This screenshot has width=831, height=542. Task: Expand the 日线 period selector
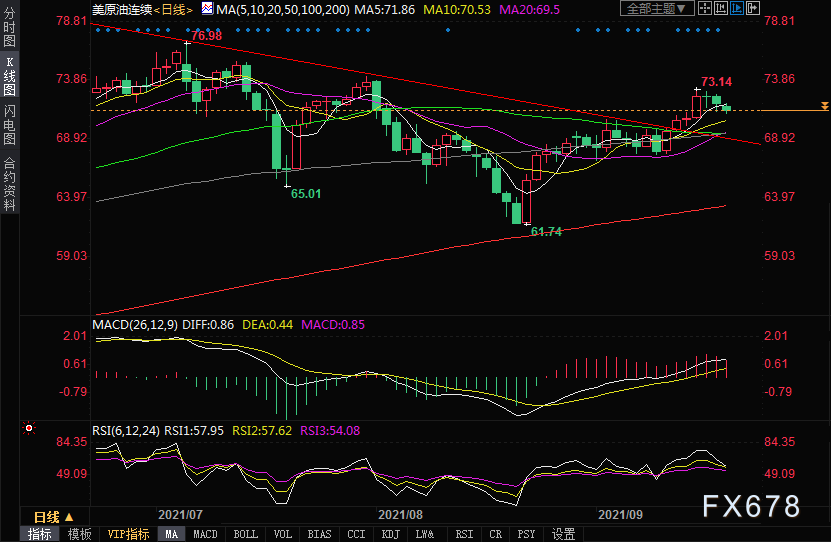pos(54,517)
